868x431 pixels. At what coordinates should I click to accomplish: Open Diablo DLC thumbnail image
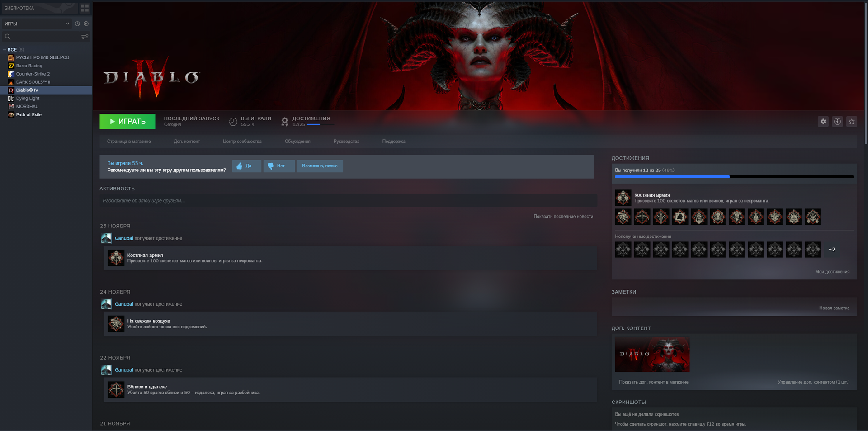pos(652,355)
